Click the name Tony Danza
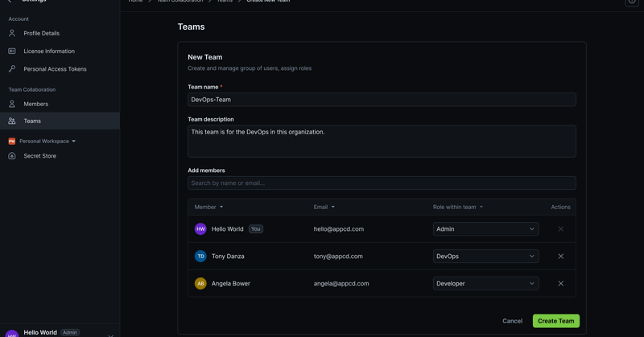The height and width of the screenshot is (337, 644). [228, 256]
